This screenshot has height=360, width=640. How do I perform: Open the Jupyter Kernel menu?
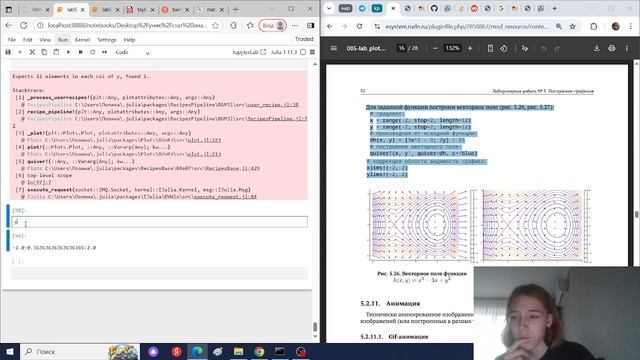click(82, 40)
